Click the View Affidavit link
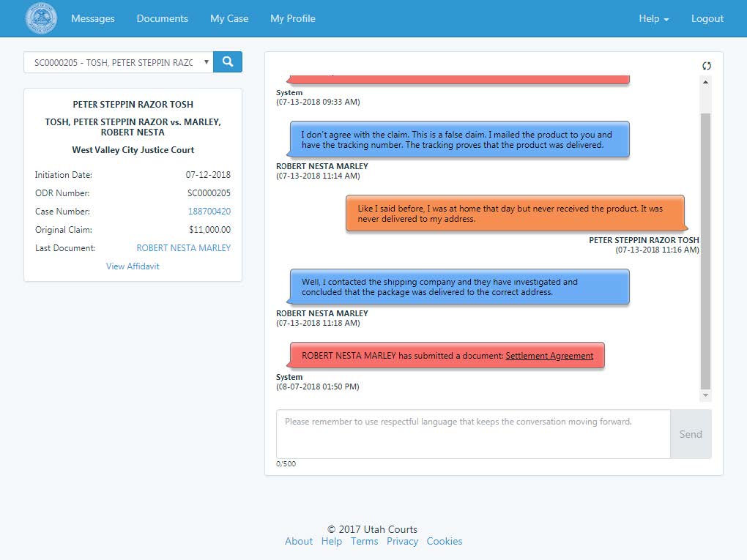 pos(133,266)
